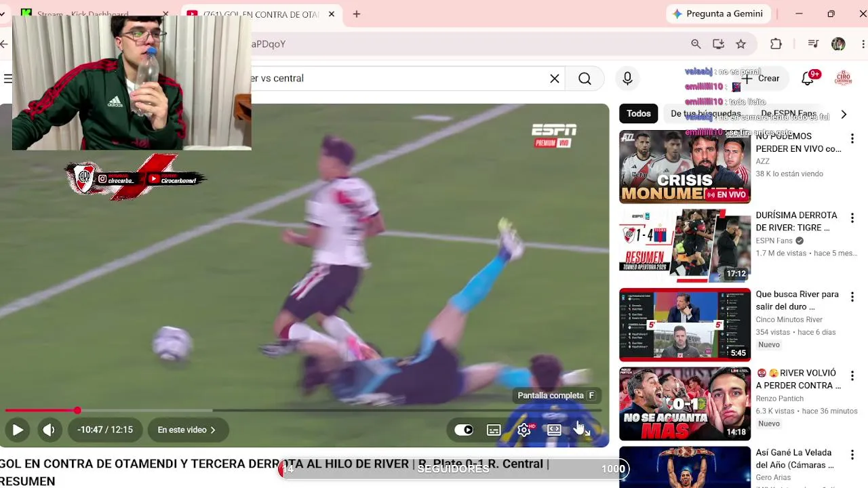868x488 pixels.
Task: Submit the search with the magnifier button
Action: (x=585, y=79)
